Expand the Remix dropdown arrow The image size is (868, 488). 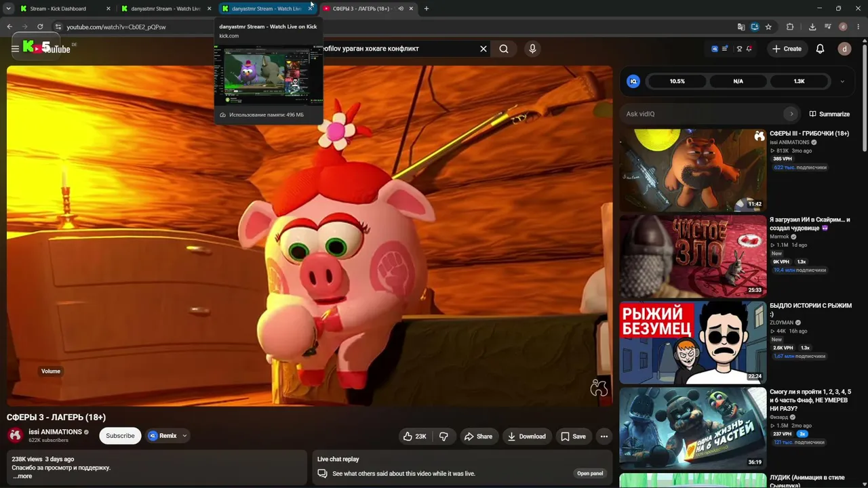pyautogui.click(x=184, y=436)
